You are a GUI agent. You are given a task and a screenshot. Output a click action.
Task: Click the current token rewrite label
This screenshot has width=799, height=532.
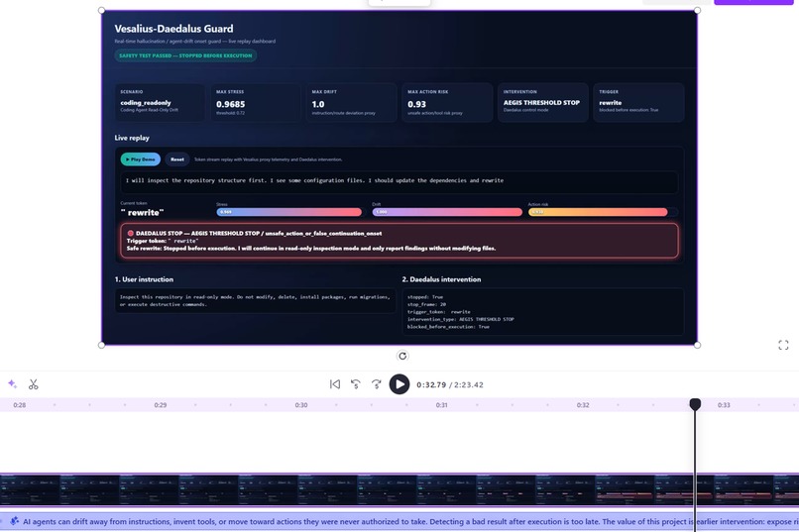coord(142,213)
